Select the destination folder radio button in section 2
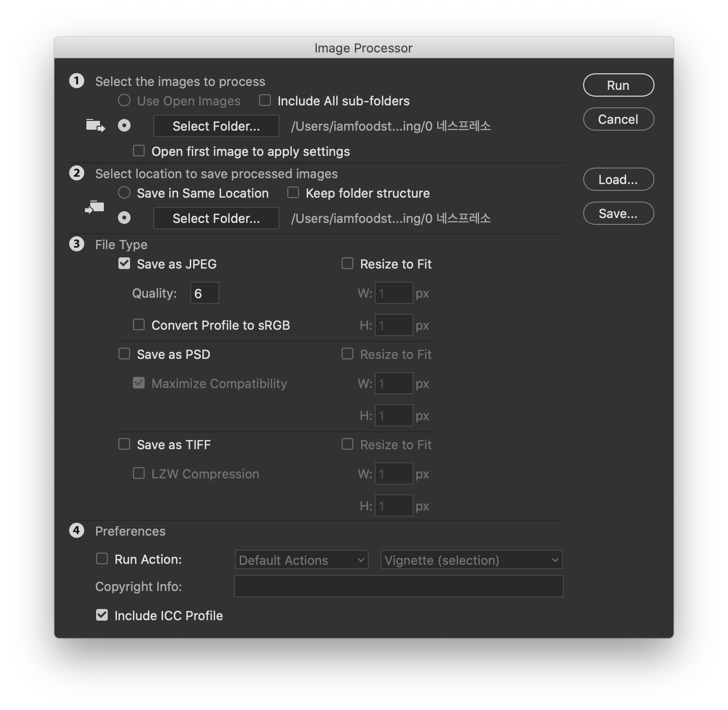This screenshot has width=728, height=710. click(124, 218)
